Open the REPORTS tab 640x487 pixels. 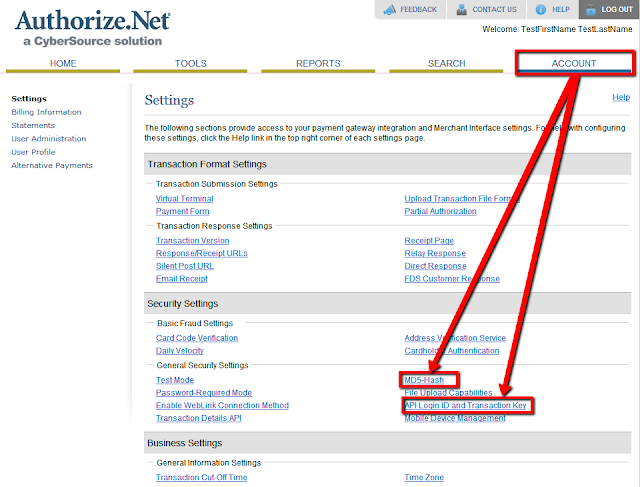[x=318, y=64]
